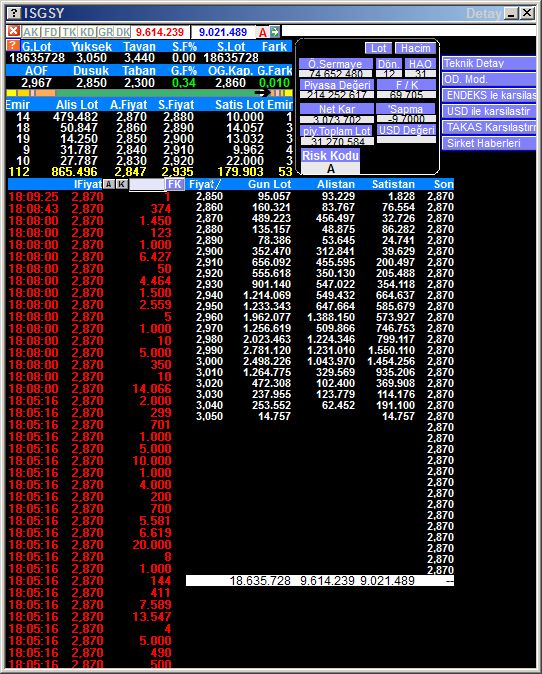Open Sirket Haberleri
This screenshot has width=542, height=674.
[489, 143]
